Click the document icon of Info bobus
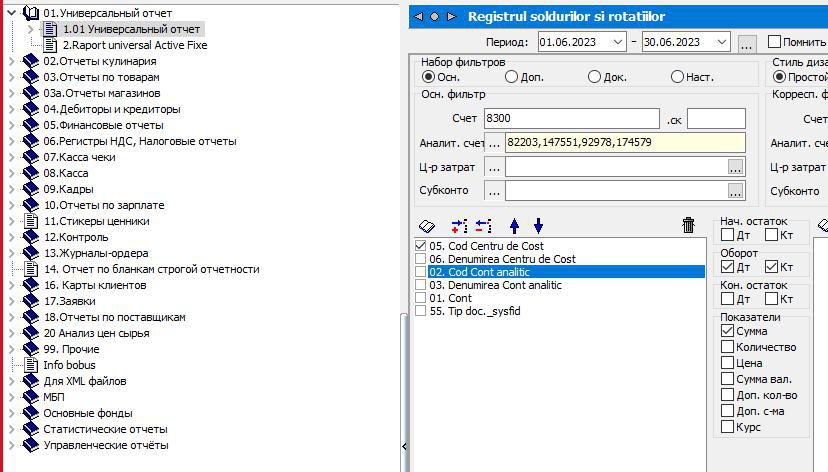 [31, 365]
